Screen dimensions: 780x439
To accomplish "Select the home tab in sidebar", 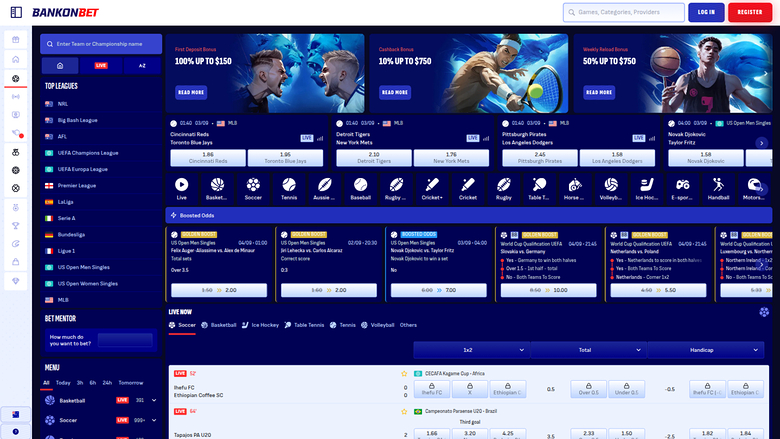I will 60,66.
